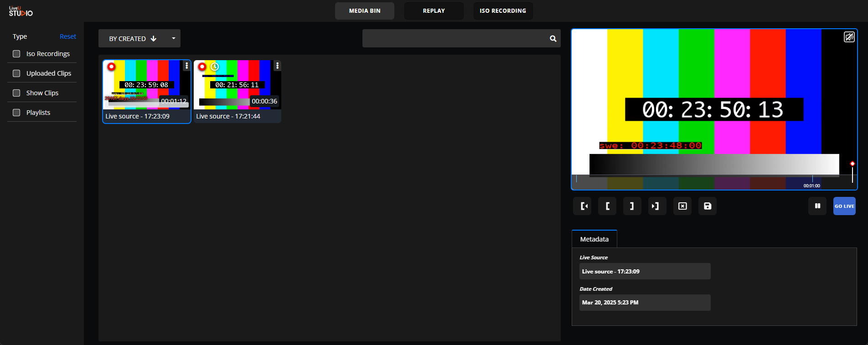Set the mark in point

(607, 206)
